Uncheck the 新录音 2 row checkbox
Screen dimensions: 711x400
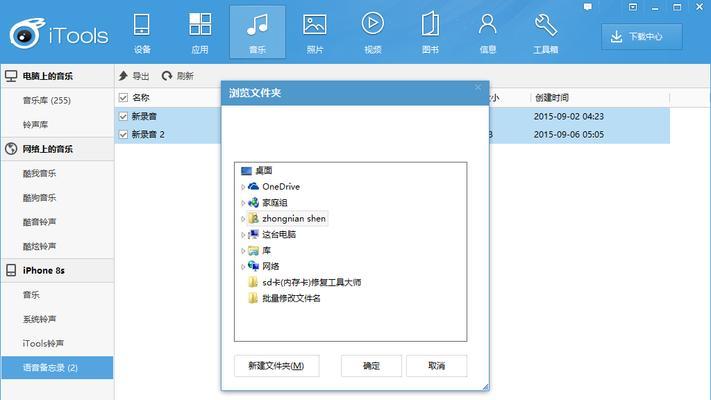click(123, 134)
